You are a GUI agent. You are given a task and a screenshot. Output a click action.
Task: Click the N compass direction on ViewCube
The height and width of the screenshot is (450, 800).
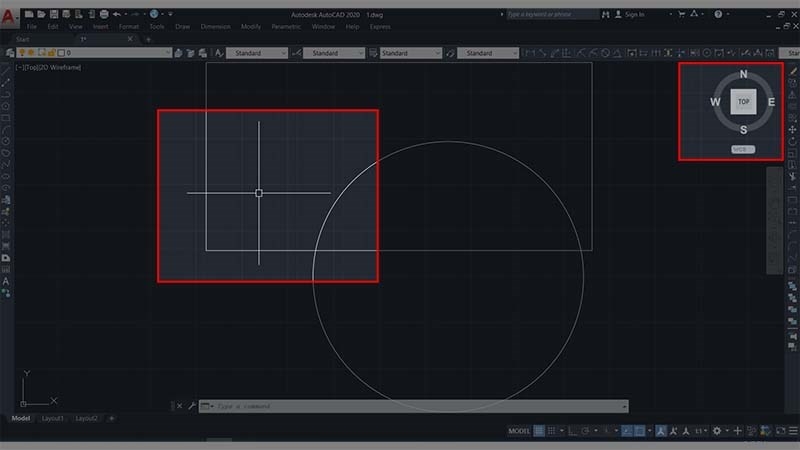click(x=743, y=74)
